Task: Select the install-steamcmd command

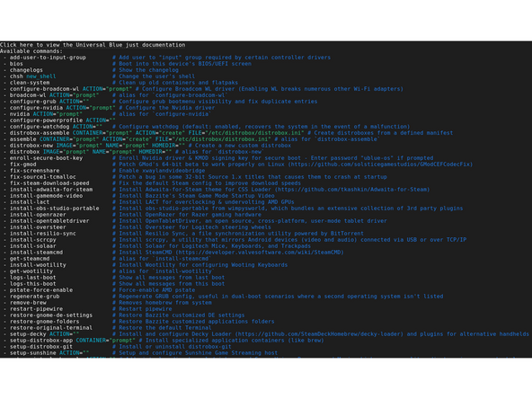Action: 36,253
